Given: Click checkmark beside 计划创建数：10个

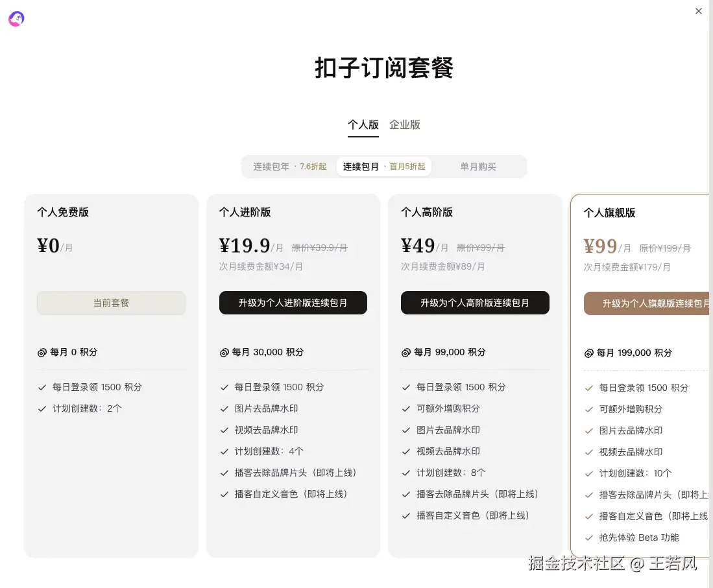Looking at the screenshot, I should [589, 473].
